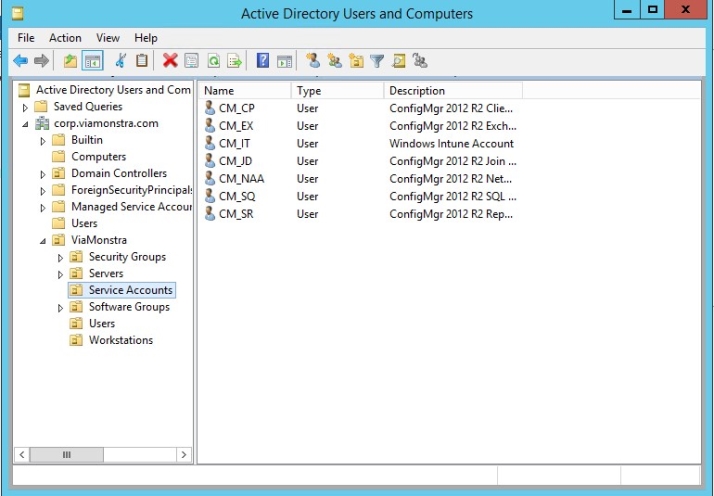Click the Create new user icon
The height and width of the screenshot is (496, 714).
point(311,60)
